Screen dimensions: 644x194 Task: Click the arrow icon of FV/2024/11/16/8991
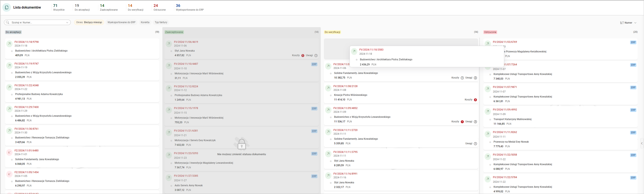coord(328,175)
